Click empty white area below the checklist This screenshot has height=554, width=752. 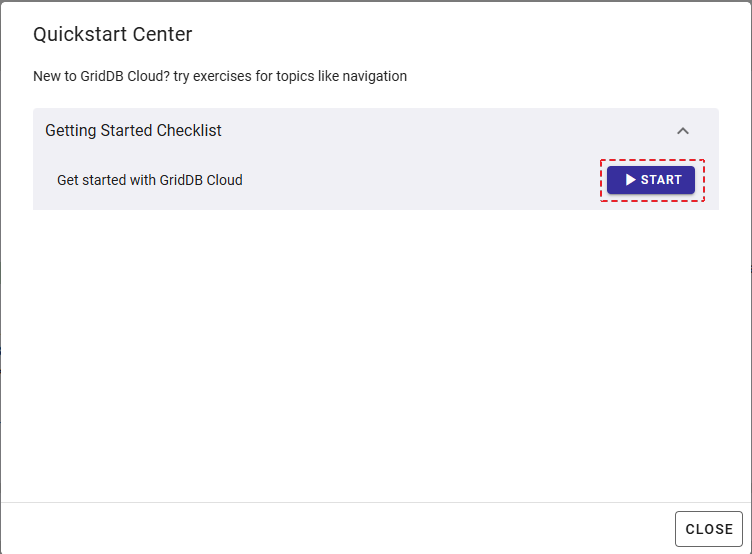coord(376,355)
